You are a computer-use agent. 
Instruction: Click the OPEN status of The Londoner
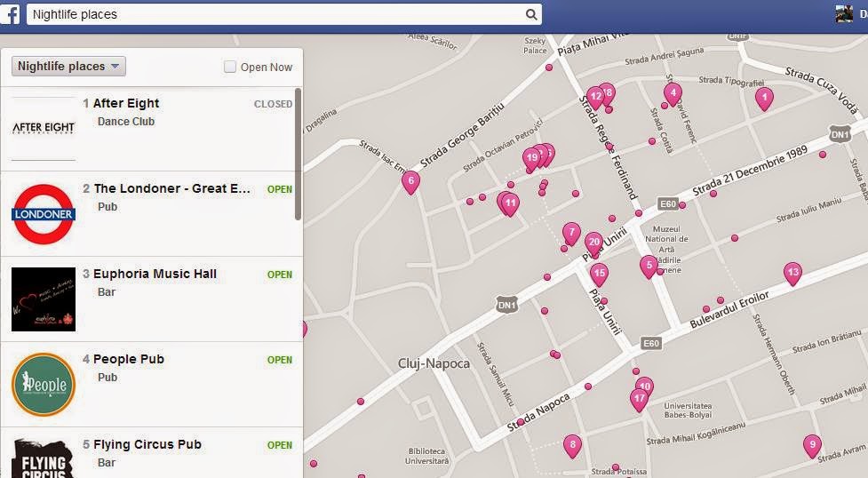280,189
